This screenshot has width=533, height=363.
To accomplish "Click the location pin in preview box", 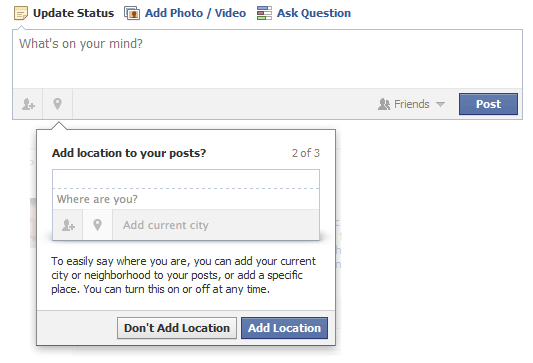I will click(98, 225).
